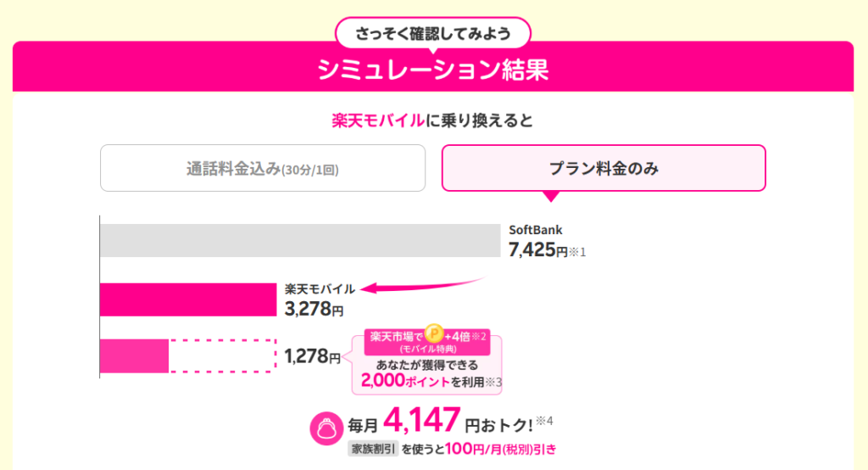The image size is (868, 470).
Task: Click the 2,000ポイント text in the bubble
Action: [404, 381]
